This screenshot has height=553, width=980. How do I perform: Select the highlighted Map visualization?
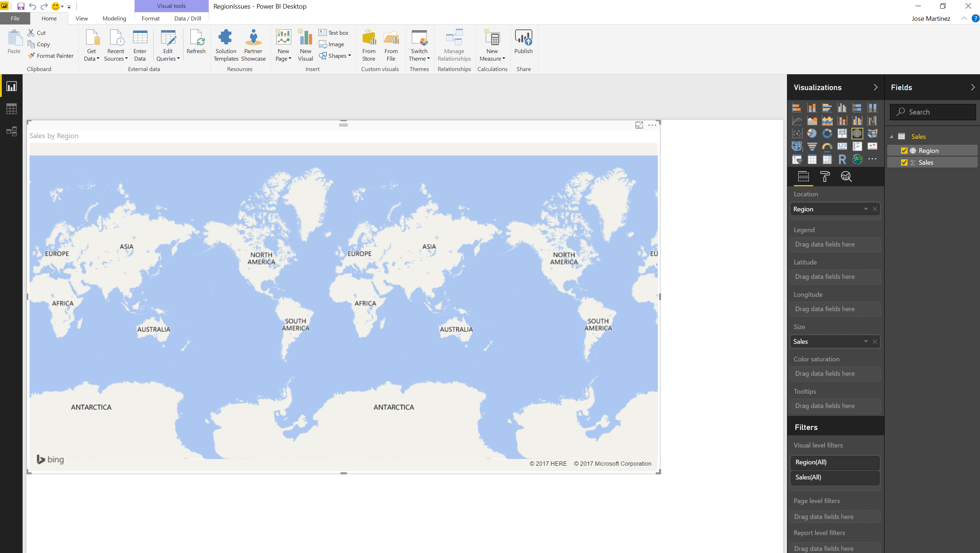click(x=857, y=133)
